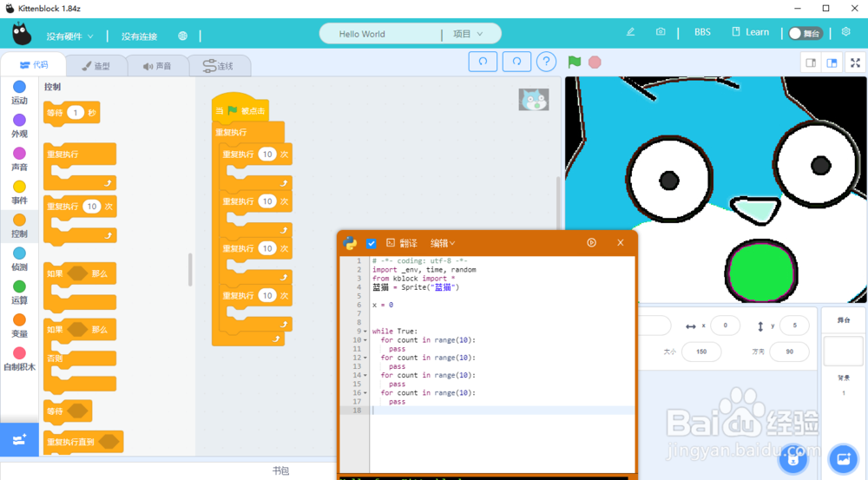This screenshot has height=480, width=868.
Task: Click the run play icon in Python panel
Action: (591, 242)
